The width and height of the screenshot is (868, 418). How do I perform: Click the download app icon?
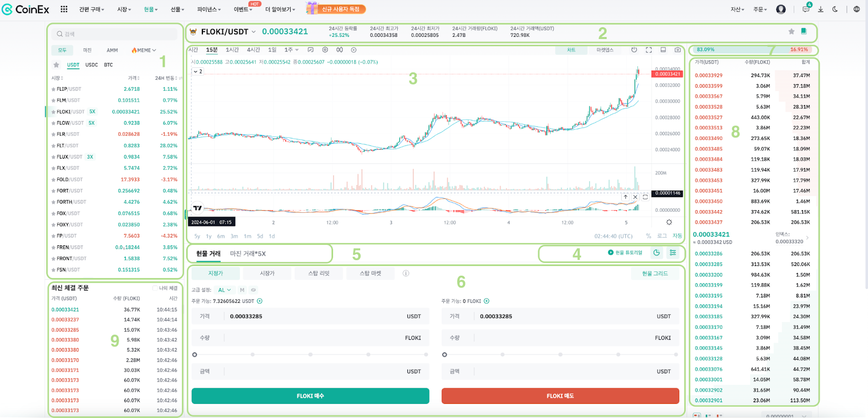tap(821, 9)
